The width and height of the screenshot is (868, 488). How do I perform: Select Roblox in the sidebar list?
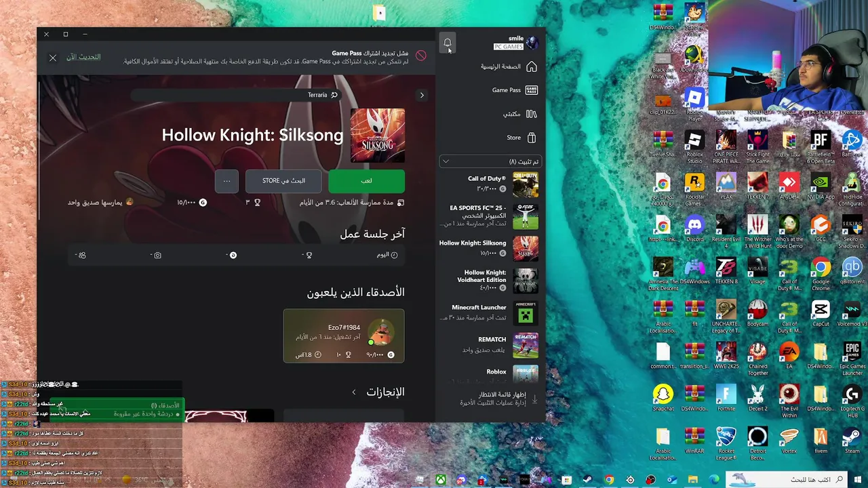click(490, 373)
